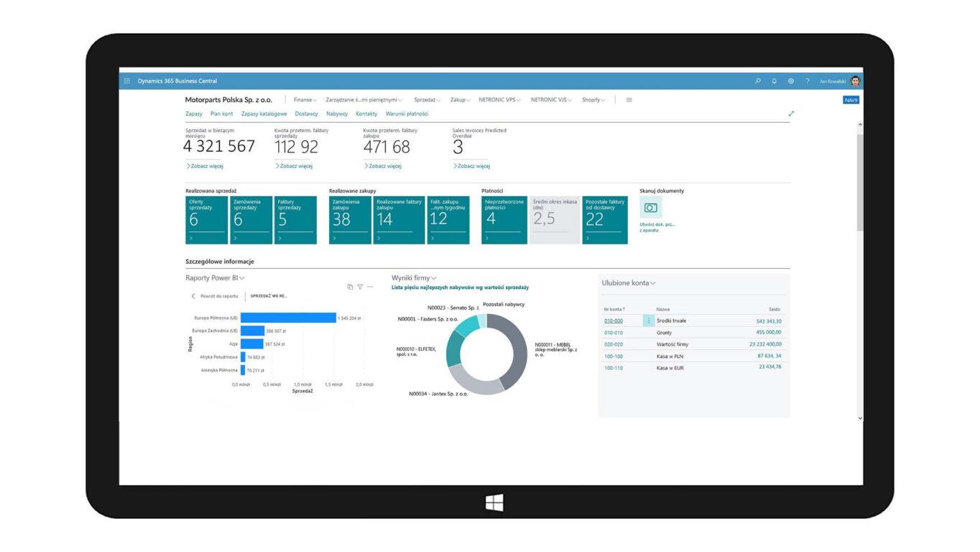Open account link 010-000
This screenshot has height=552, width=980.
(614, 321)
